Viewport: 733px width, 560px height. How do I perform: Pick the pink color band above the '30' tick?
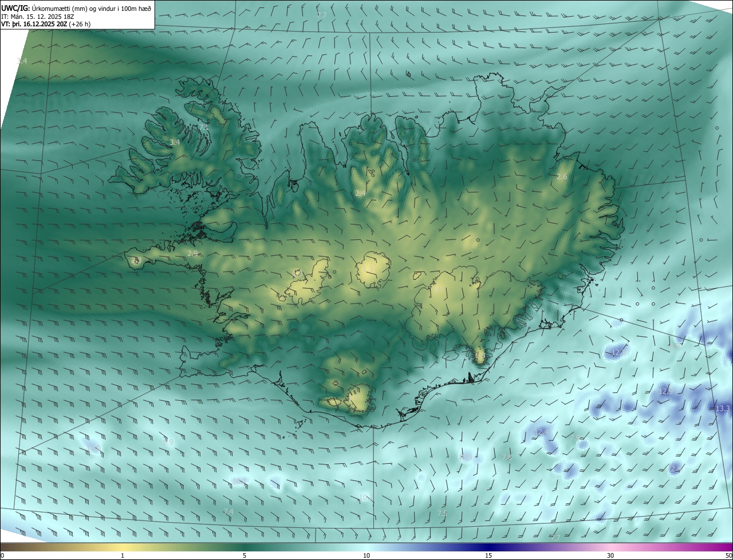coord(610,547)
